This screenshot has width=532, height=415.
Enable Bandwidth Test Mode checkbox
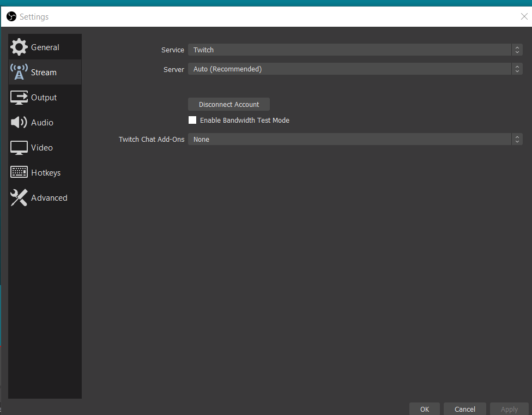point(192,120)
